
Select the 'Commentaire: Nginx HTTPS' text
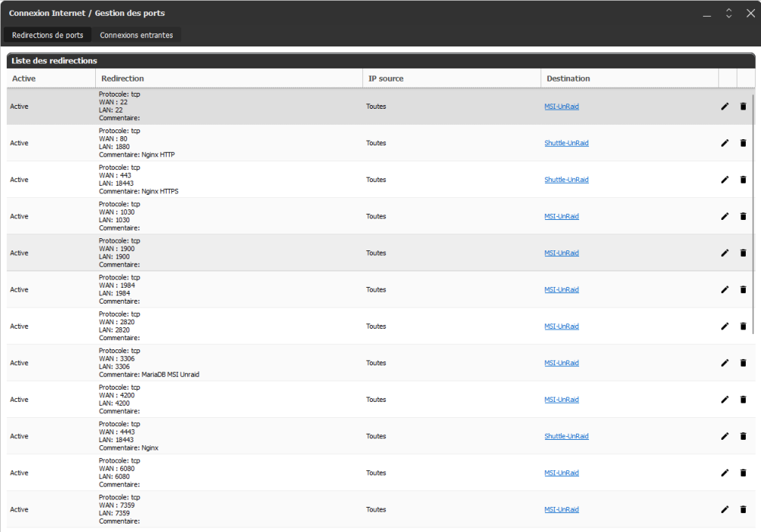coord(139,191)
